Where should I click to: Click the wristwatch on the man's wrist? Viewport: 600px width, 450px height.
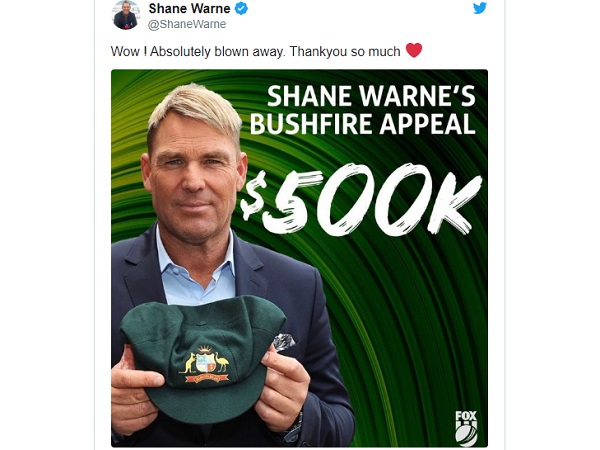[295, 426]
